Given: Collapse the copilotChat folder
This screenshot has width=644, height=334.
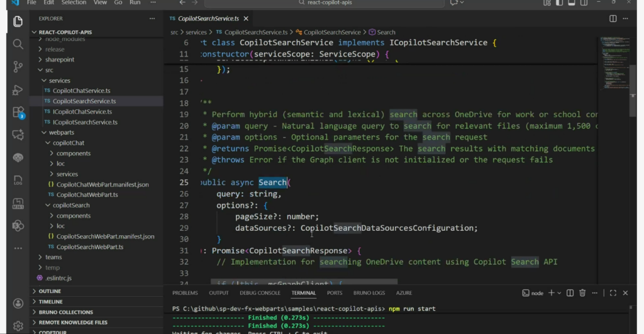Looking at the screenshot, I should pos(69,143).
